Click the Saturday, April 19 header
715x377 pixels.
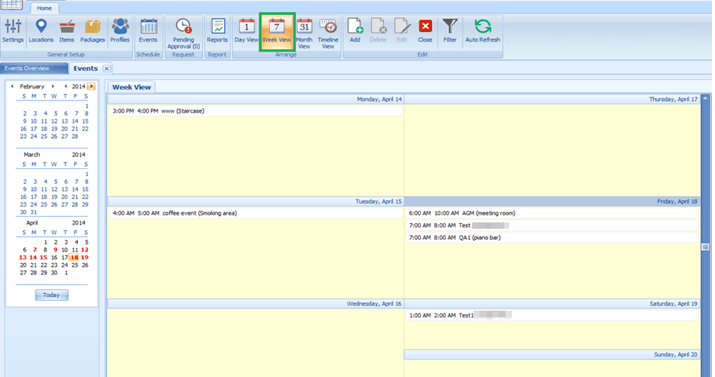[552, 303]
